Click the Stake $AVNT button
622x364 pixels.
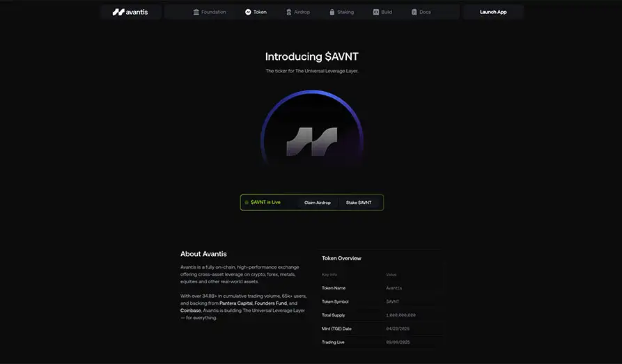[x=359, y=203]
